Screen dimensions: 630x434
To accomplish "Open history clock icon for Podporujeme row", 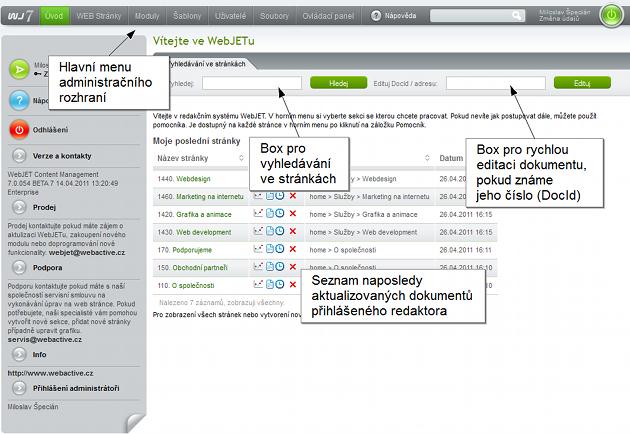I will pos(280,249).
